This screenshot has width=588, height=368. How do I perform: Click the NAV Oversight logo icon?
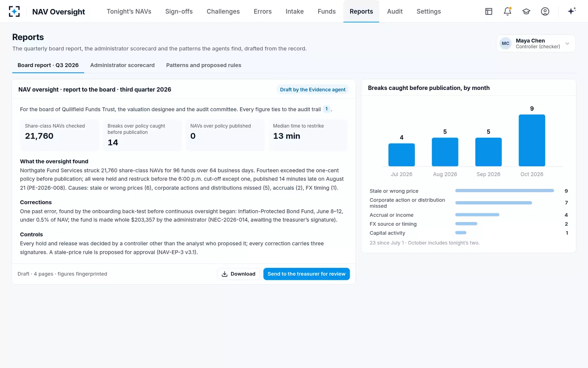click(x=14, y=11)
